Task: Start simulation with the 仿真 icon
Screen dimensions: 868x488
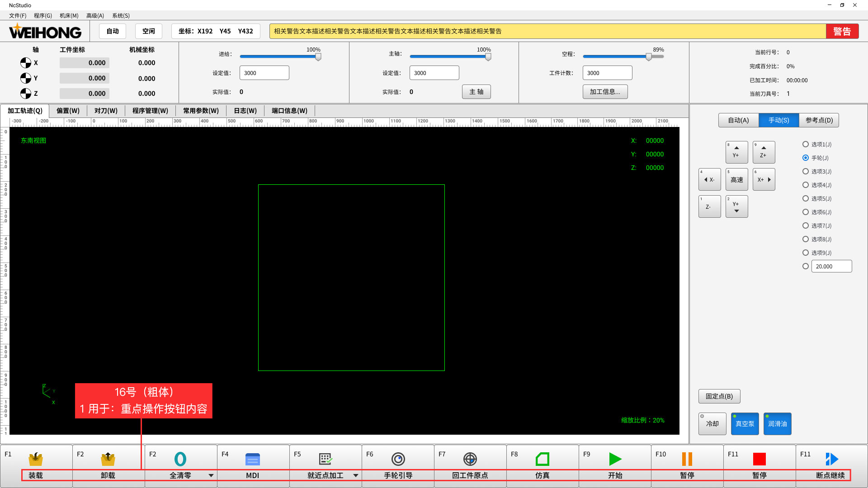Action: pos(542,459)
